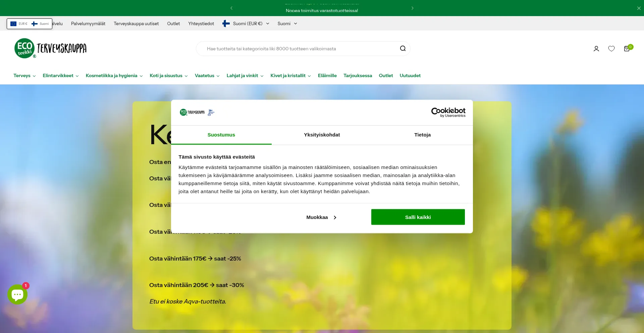Viewport: 644px width, 333px height.
Task: Open the Eläimille category
Action: [x=327, y=75]
